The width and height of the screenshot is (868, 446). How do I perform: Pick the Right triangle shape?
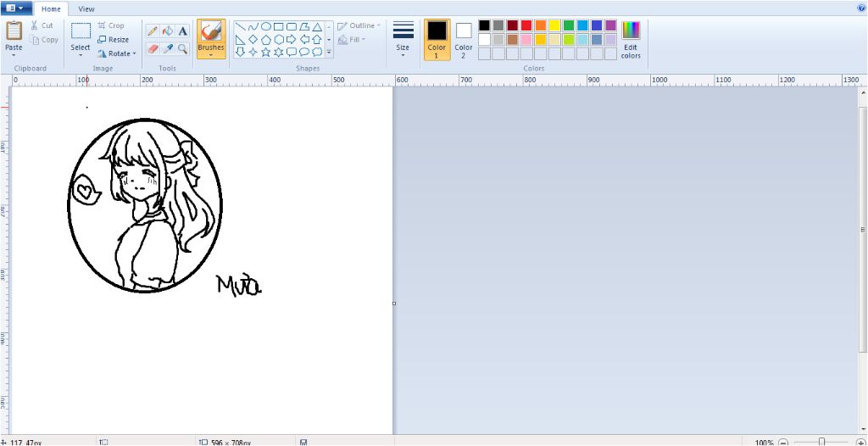pyautogui.click(x=240, y=39)
